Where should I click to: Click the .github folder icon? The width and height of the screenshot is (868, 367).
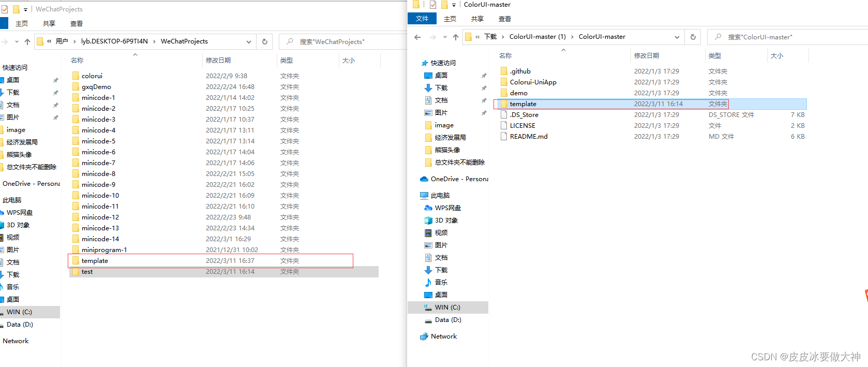504,71
